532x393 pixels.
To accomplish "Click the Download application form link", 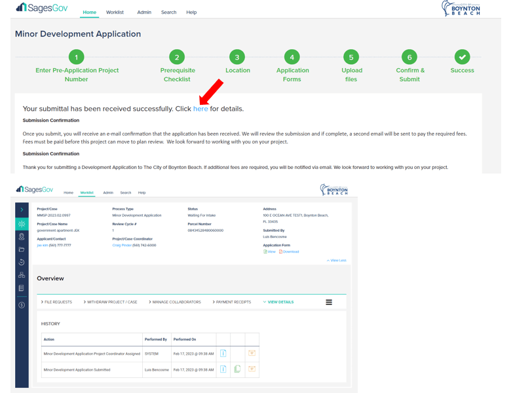I will click(290, 252).
